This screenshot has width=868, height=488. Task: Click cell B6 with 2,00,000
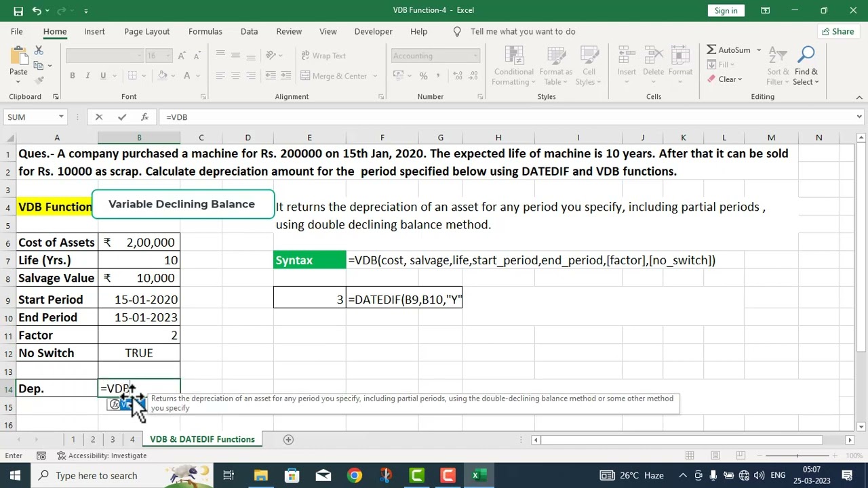click(x=139, y=243)
